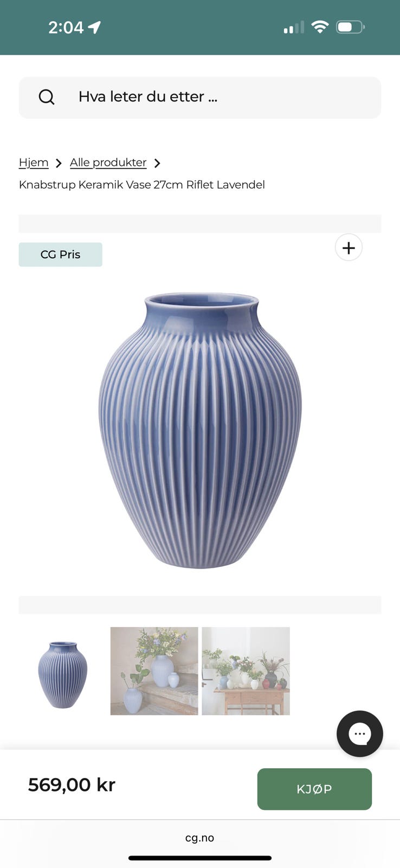Select the CG Pris label
400x868 pixels.
60,254
